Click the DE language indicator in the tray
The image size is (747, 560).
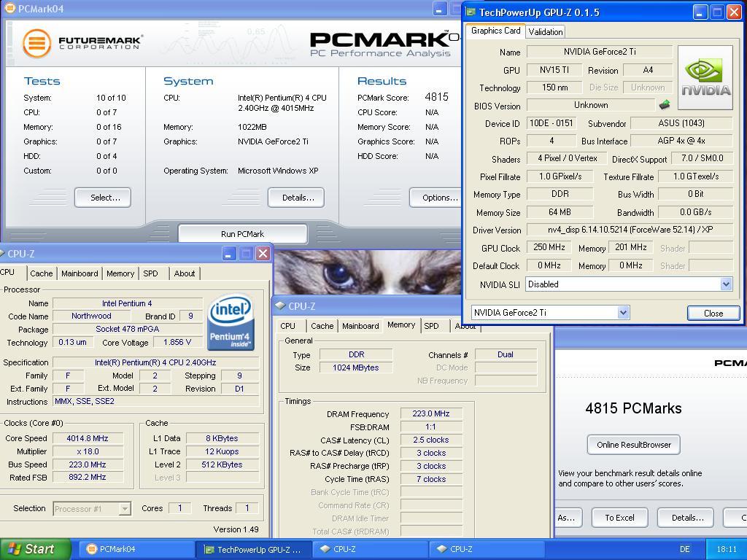pos(684,549)
